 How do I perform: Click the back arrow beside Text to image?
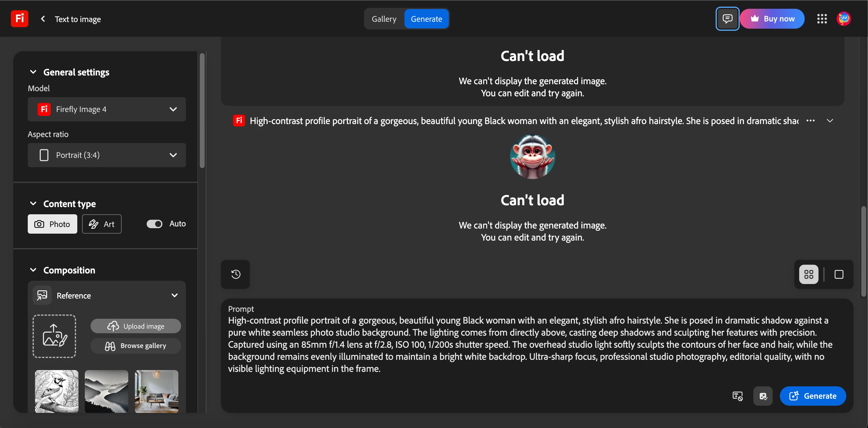(43, 19)
